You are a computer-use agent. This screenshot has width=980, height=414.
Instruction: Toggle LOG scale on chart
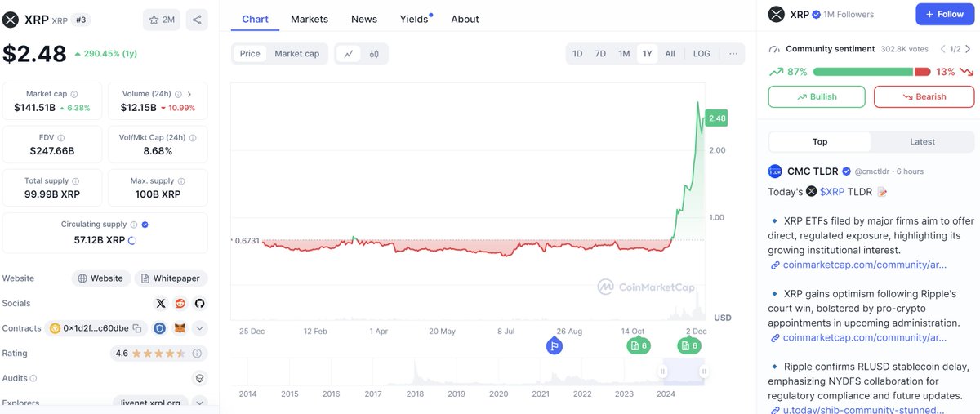point(702,54)
